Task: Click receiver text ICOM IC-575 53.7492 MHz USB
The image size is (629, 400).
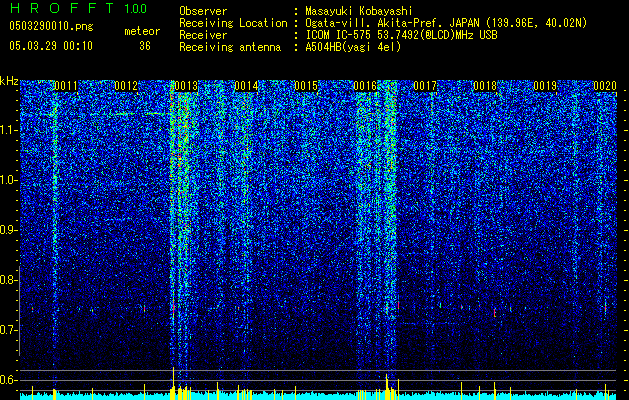Action: 401,35
